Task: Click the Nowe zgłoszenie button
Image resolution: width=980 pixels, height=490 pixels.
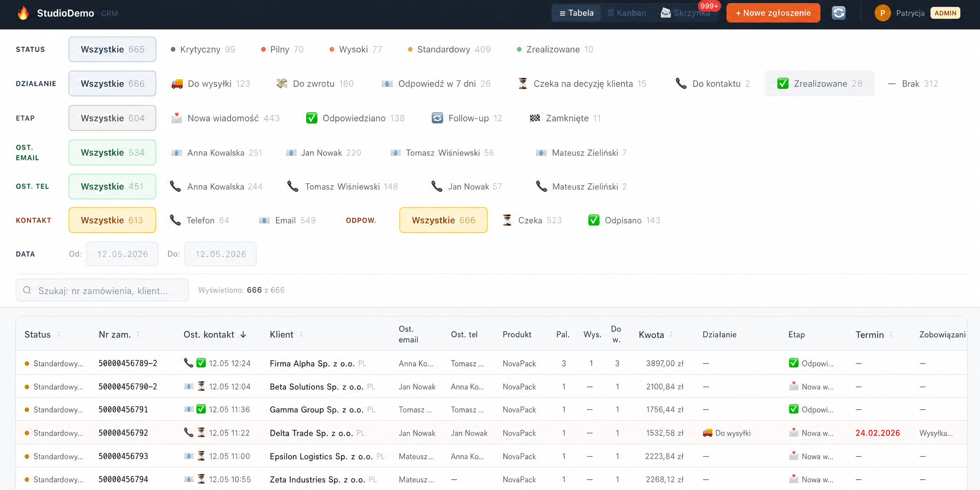Action: [x=773, y=13]
